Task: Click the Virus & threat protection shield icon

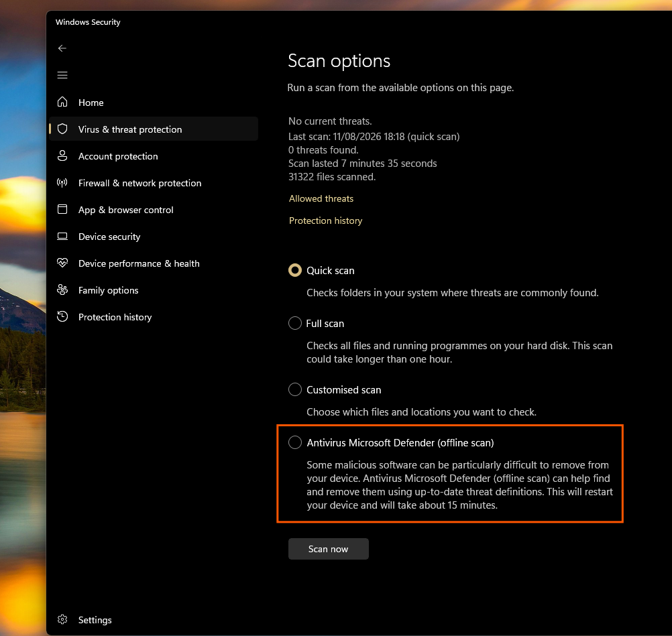Action: 62,129
